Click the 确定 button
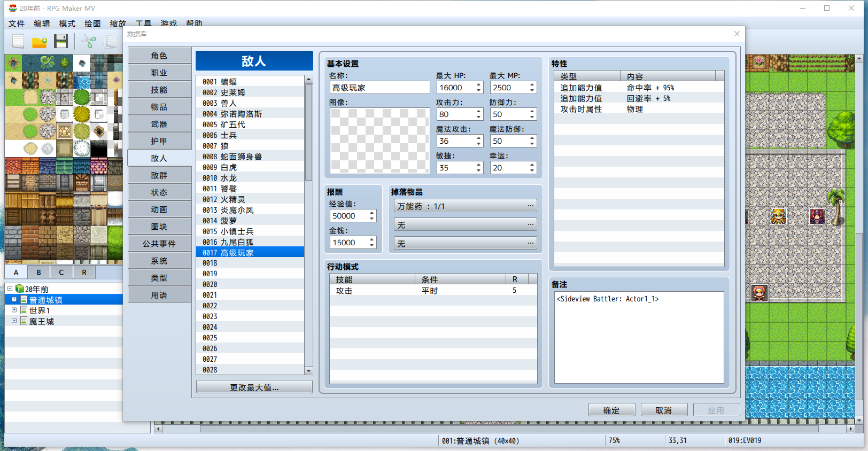Viewport: 868px width, 451px height. (611, 410)
